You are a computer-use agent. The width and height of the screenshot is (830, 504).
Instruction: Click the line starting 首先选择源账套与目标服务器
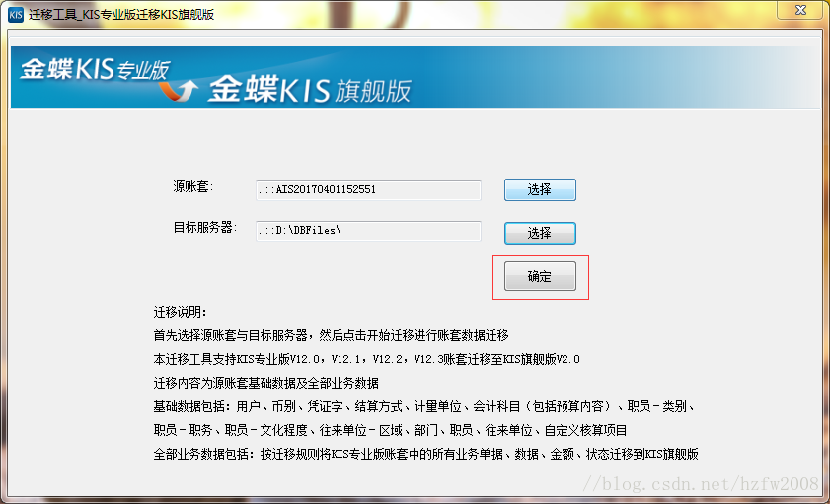click(x=331, y=335)
